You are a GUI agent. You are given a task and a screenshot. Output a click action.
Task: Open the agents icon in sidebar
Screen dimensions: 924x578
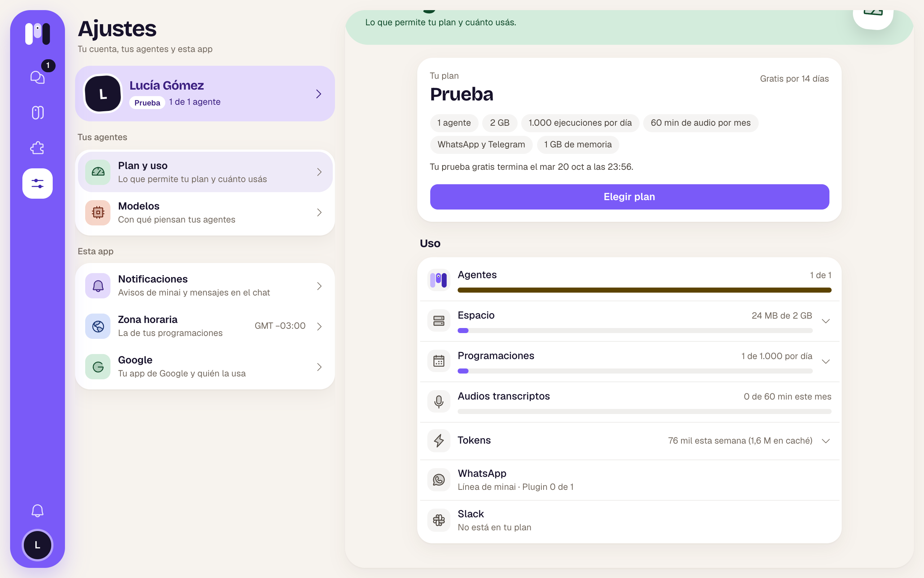[38, 112]
